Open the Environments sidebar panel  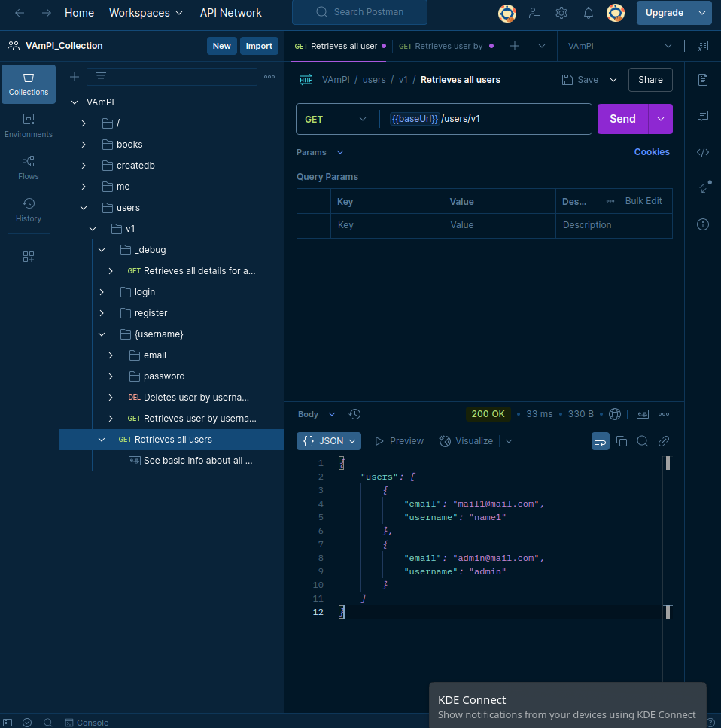tap(29, 125)
